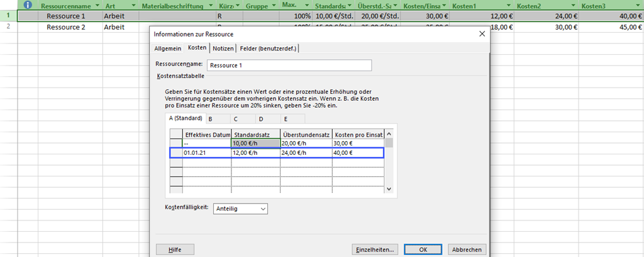644x257 pixels.
Task: Click into the Ressourcenname text field
Action: tap(289, 65)
